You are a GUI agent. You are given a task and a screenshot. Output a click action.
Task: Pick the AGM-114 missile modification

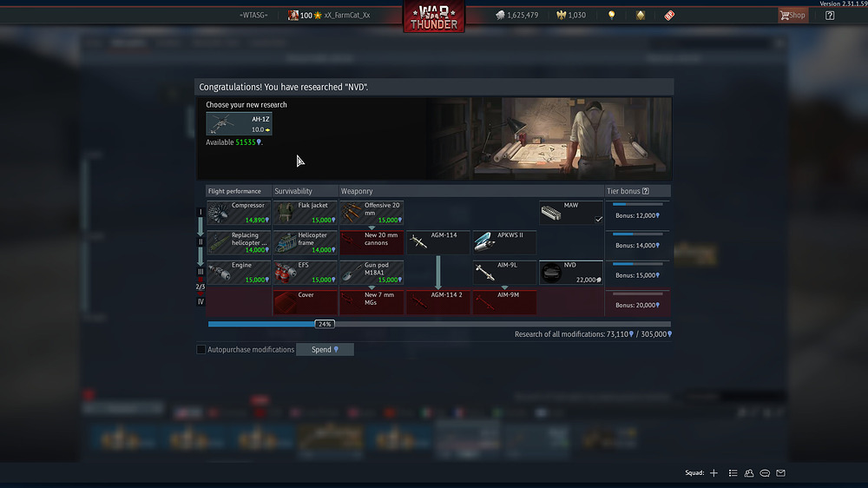(x=438, y=242)
